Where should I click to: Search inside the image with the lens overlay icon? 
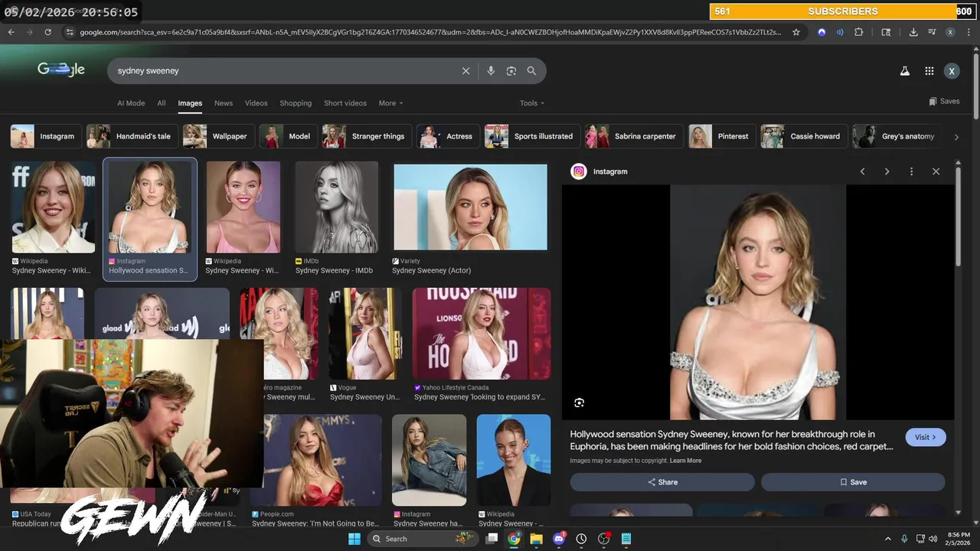[x=579, y=403]
